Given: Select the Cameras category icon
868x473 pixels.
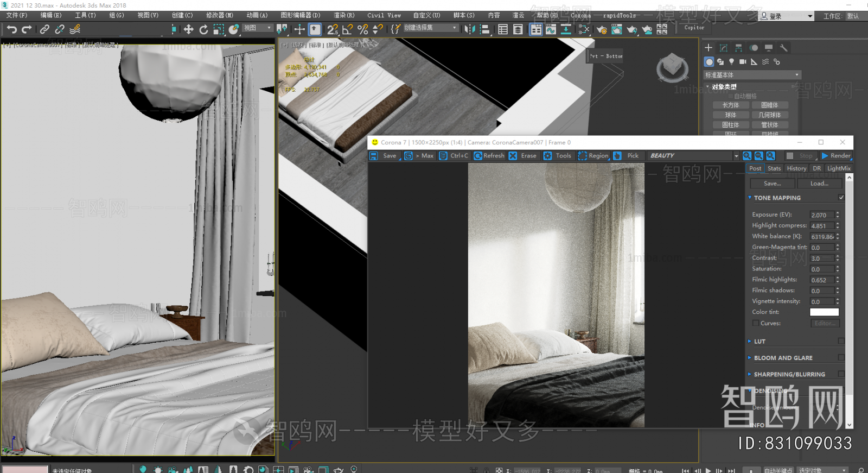Looking at the screenshot, I should (743, 62).
